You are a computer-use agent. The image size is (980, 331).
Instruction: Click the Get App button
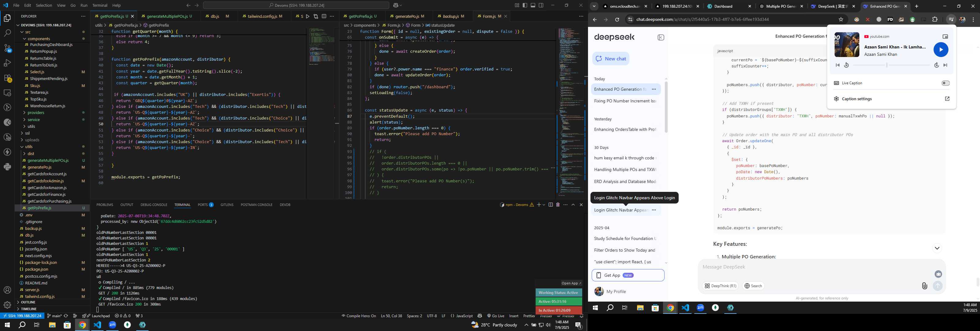[x=628, y=276]
